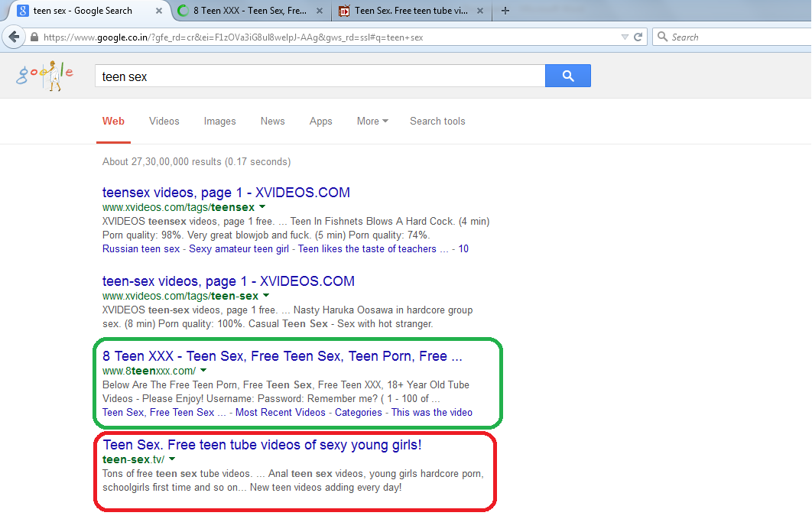
Task: Open a new tab with the plus button
Action: [x=505, y=11]
